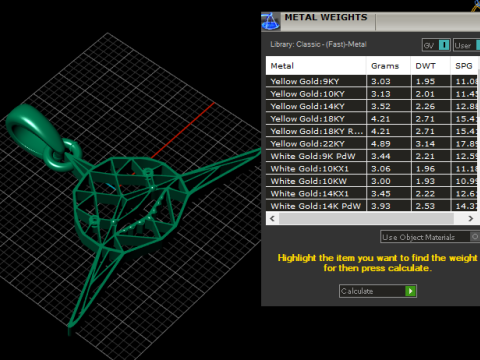The image size is (480, 360).
Task: Click the horizontal scrollbar thumb
Action: pyautogui.click(x=366, y=219)
